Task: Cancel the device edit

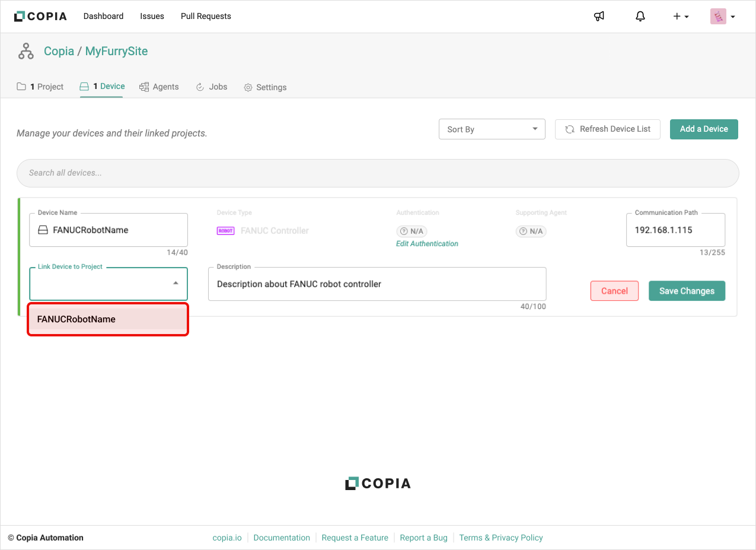Action: pos(614,291)
